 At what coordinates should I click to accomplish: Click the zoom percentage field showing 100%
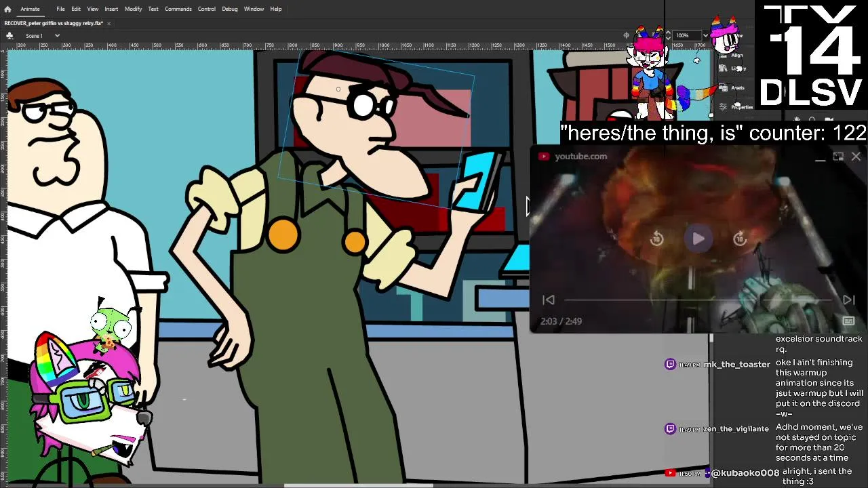coord(686,35)
